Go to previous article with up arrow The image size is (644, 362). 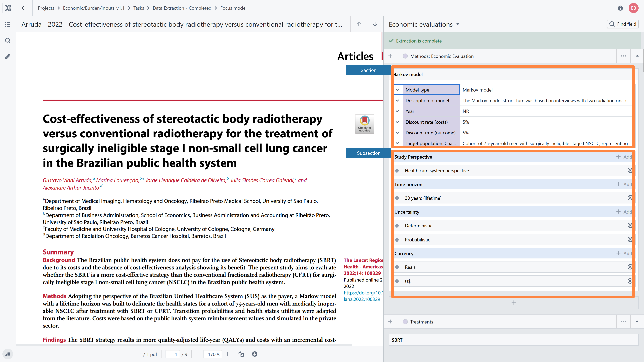tap(359, 24)
